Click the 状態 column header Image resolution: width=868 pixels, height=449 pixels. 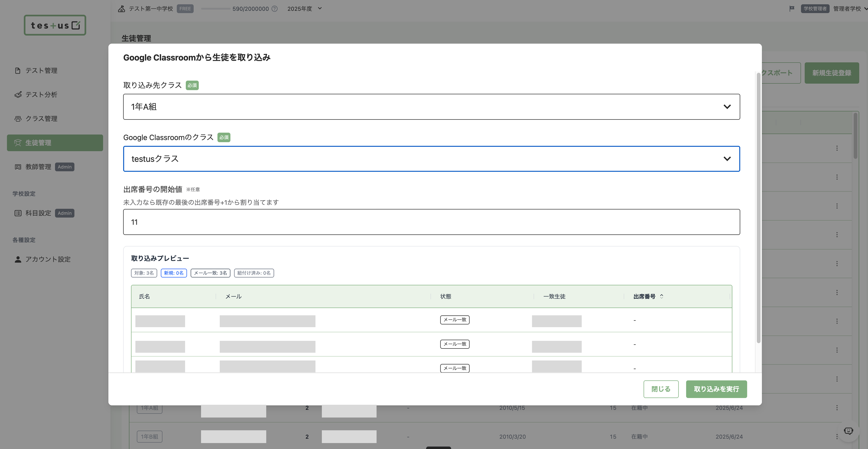445,297
